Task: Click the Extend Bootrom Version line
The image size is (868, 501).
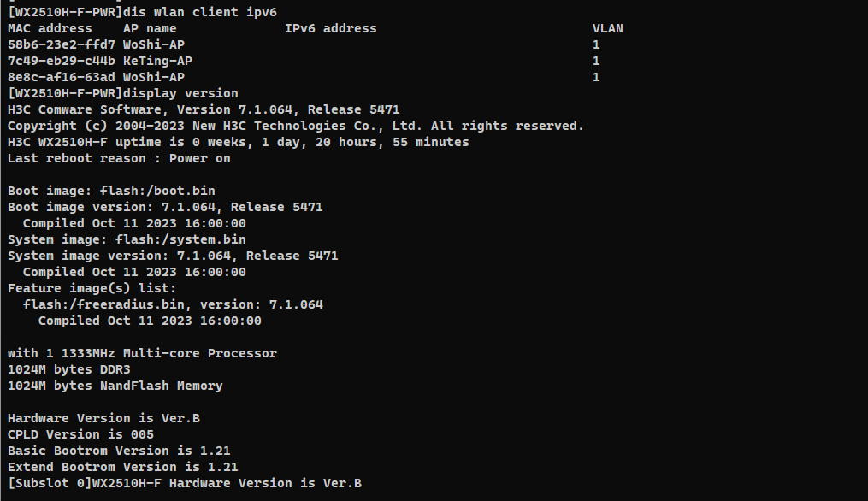Action: point(122,467)
